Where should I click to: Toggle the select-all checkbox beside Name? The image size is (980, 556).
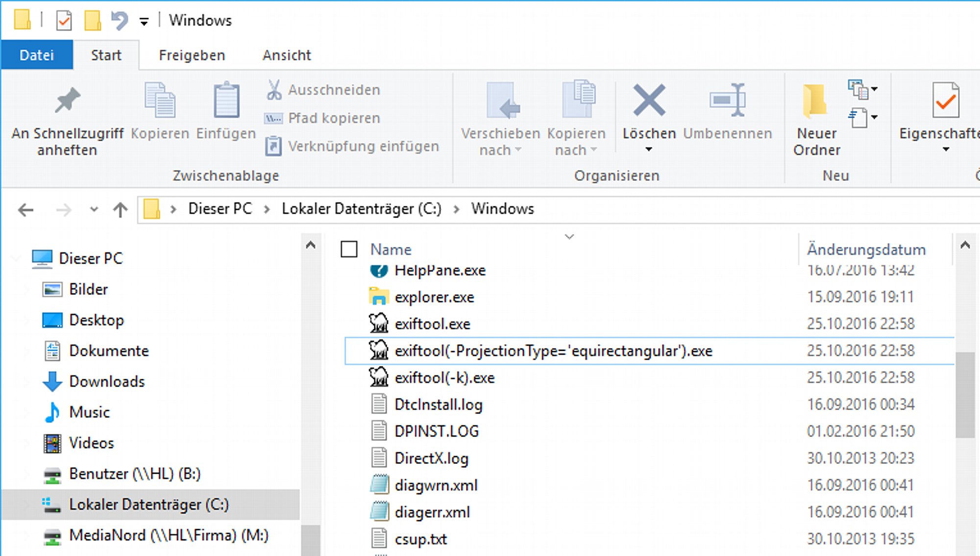[x=349, y=249]
